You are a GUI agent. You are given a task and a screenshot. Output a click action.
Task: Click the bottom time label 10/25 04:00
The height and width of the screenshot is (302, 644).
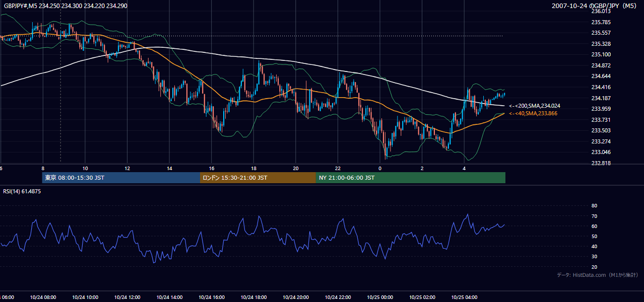click(464, 297)
